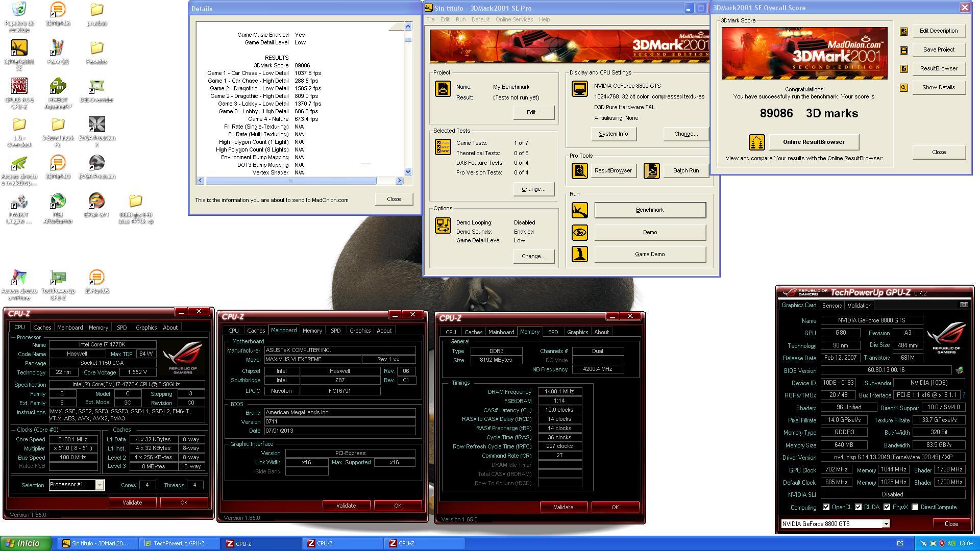Open MSI Afterburner desktop icon
980x551 pixels.
coord(58,207)
